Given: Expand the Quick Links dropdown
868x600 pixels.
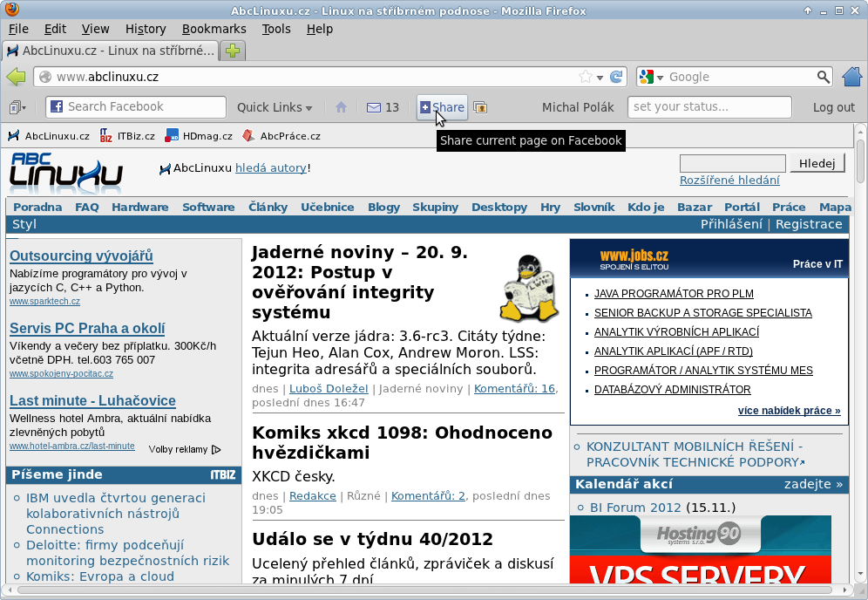Looking at the screenshot, I should [x=275, y=107].
